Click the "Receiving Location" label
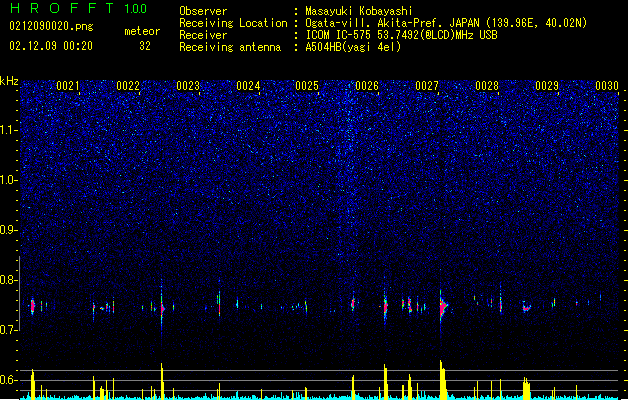 pyautogui.click(x=233, y=23)
